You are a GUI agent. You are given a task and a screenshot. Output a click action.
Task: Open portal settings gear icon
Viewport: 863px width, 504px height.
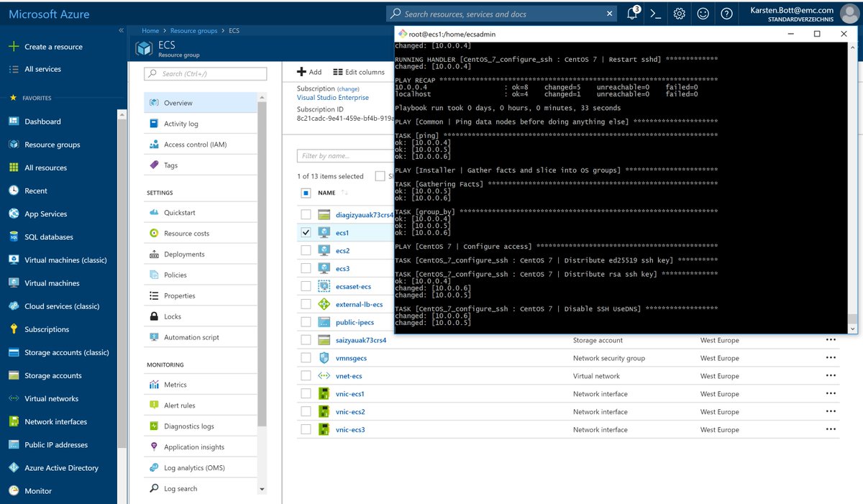(679, 13)
